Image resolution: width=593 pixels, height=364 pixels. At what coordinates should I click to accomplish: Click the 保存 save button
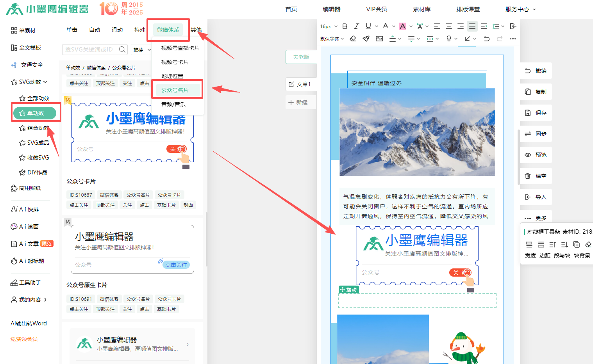pyautogui.click(x=536, y=113)
